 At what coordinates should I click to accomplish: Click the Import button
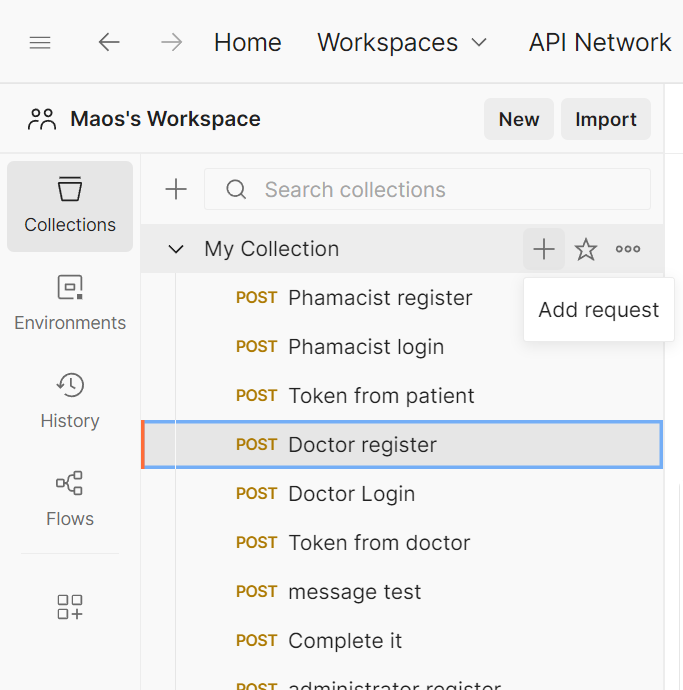pyautogui.click(x=606, y=119)
